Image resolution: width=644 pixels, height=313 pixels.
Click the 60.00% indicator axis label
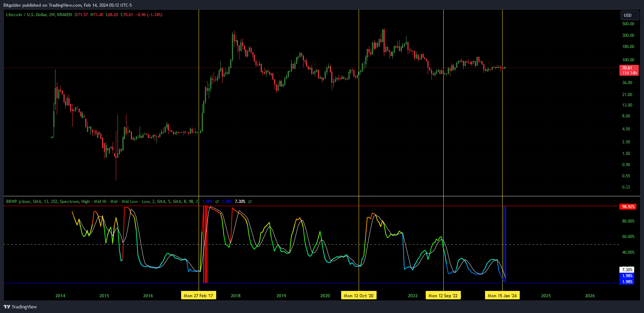[x=628, y=237]
